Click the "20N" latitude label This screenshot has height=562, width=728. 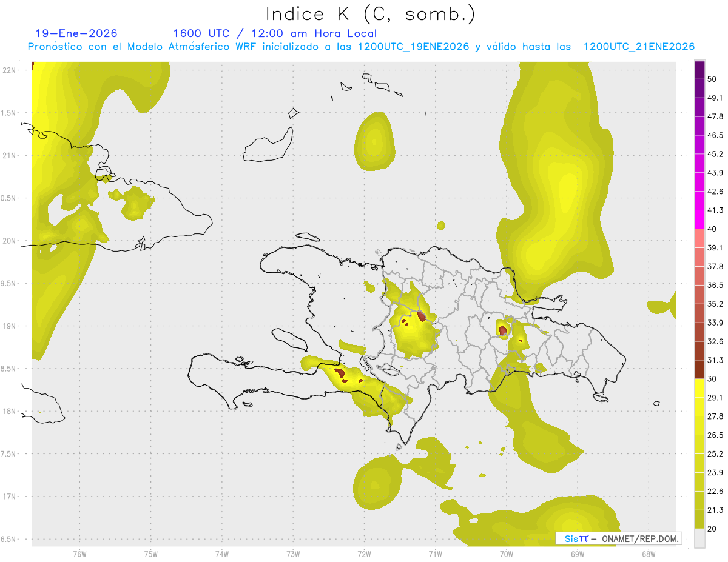click(x=8, y=241)
